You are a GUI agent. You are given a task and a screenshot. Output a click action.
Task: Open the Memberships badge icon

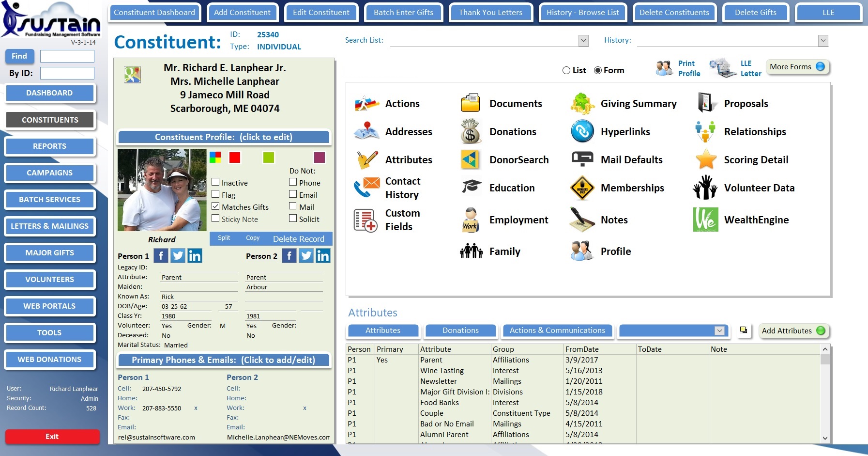point(582,188)
